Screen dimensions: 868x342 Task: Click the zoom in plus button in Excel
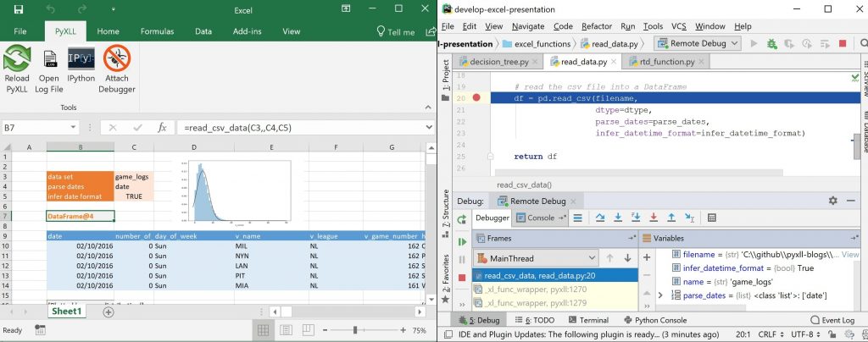[x=403, y=330]
